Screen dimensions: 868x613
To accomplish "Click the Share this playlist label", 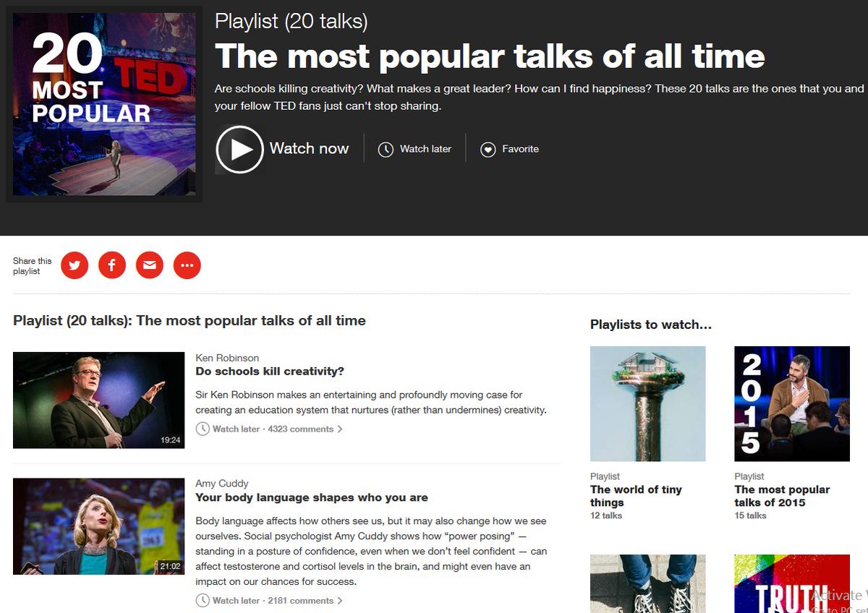I will click(33, 266).
